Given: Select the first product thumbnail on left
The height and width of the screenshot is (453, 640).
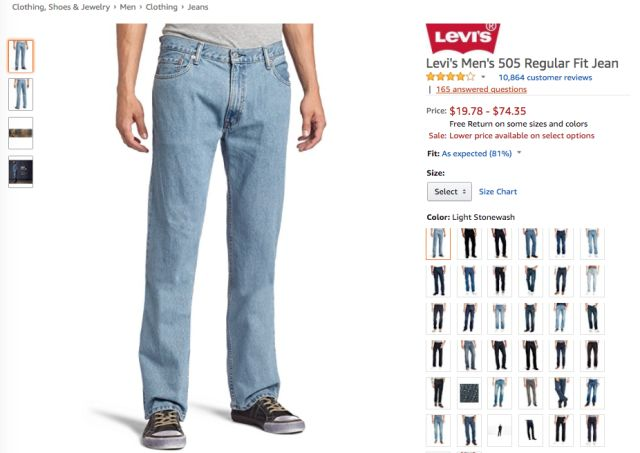Looking at the screenshot, I should pos(20,56).
